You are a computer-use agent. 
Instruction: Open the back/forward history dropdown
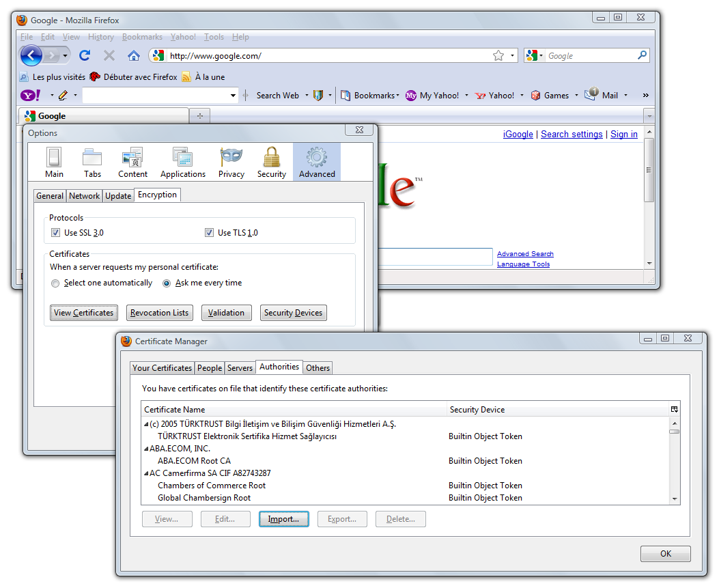point(65,56)
